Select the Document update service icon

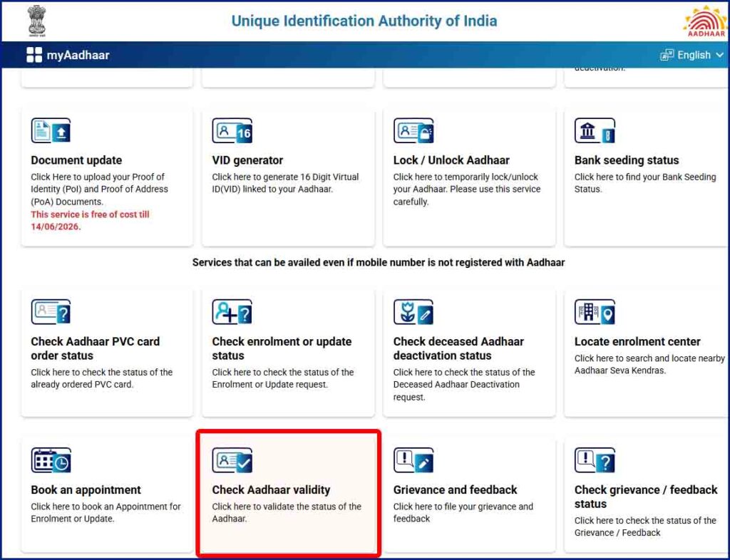pos(50,130)
